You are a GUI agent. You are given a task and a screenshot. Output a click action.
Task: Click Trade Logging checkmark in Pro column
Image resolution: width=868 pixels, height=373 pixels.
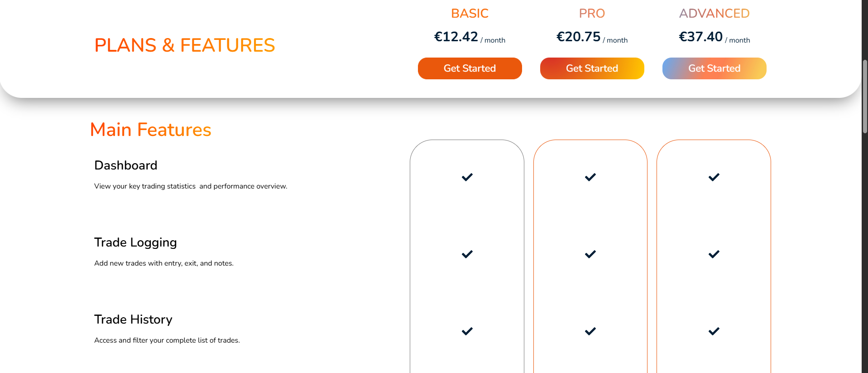(x=590, y=254)
